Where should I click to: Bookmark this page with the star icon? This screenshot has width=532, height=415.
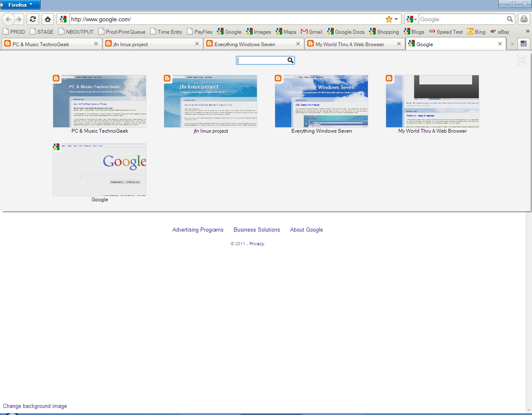click(x=389, y=19)
